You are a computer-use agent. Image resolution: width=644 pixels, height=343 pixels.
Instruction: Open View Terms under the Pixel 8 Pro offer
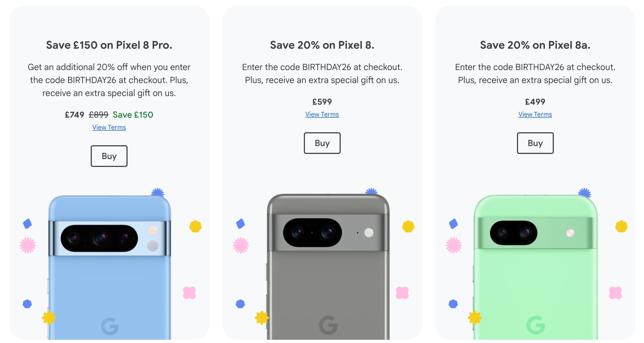[x=109, y=127]
